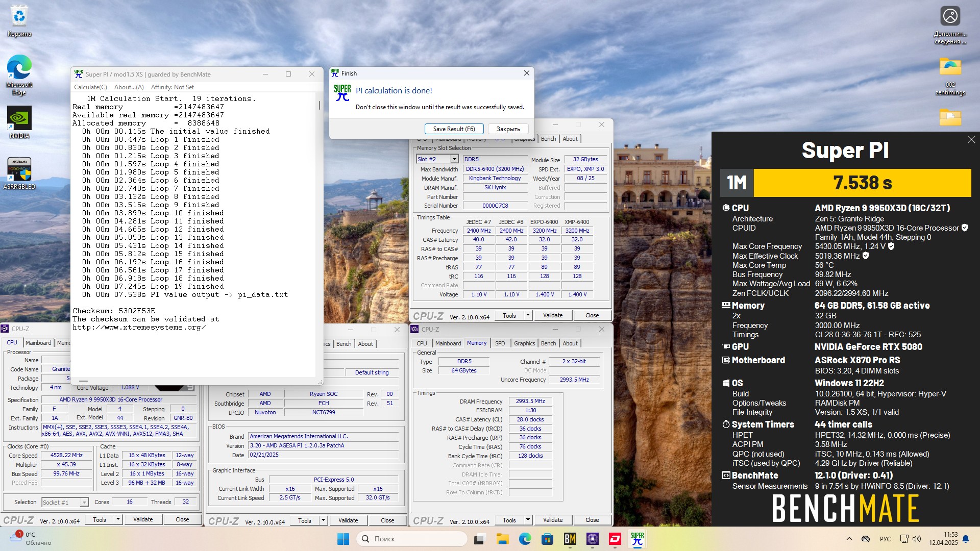This screenshot has height=551, width=980.
Task: Expand Tools dropdown arrow in SPD CPU-Z window
Action: (x=528, y=315)
